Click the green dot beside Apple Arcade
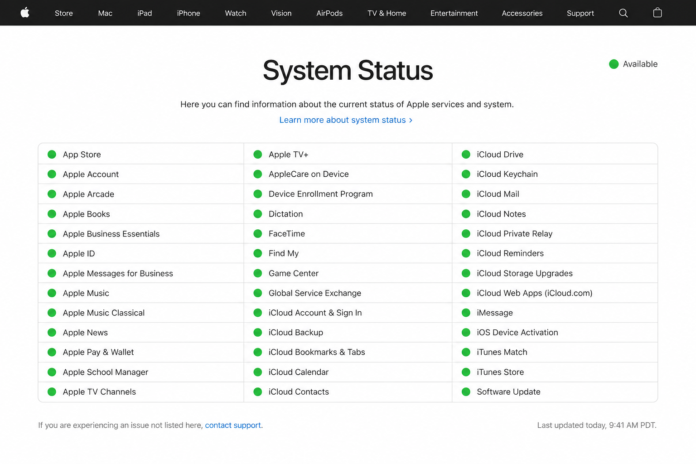The image size is (696, 464). pyautogui.click(x=52, y=194)
